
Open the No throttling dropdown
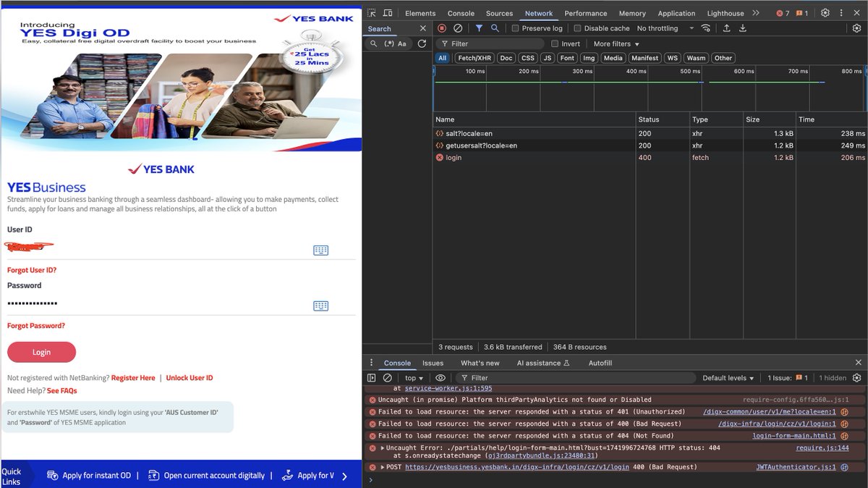click(665, 28)
